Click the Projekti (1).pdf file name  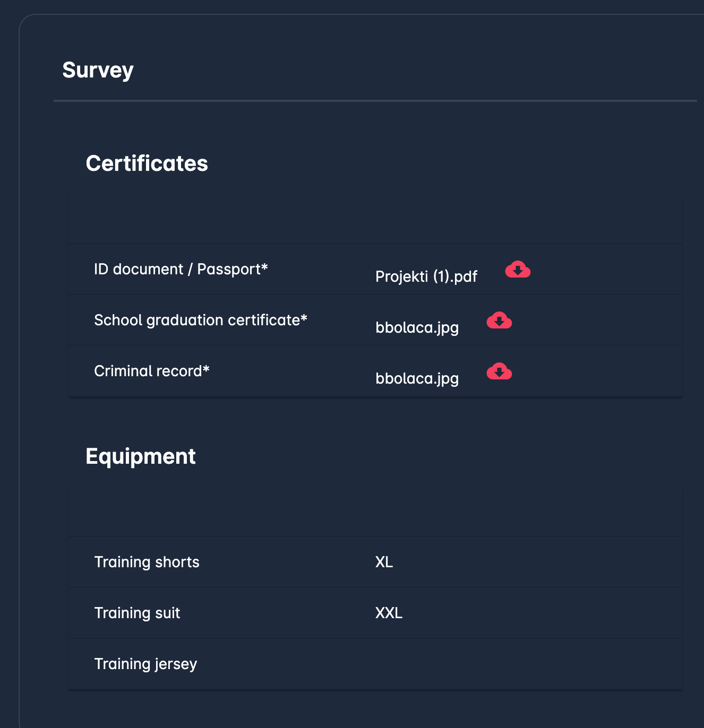426,276
